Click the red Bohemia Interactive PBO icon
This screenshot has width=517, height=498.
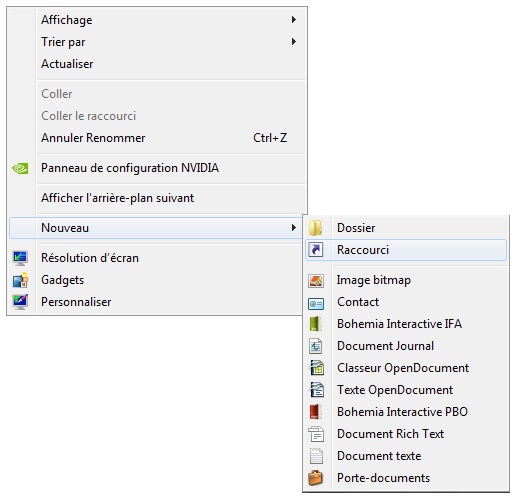point(315,412)
